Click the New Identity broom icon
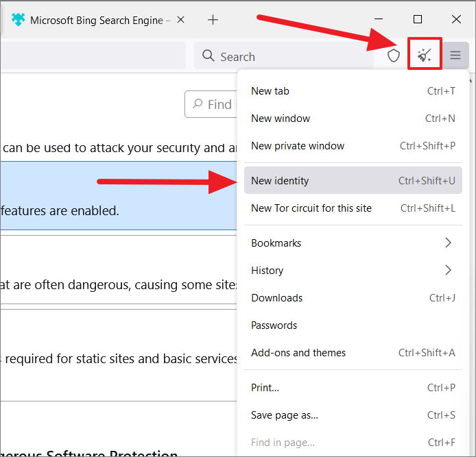Viewport: 476px width, 457px height. pos(424,55)
